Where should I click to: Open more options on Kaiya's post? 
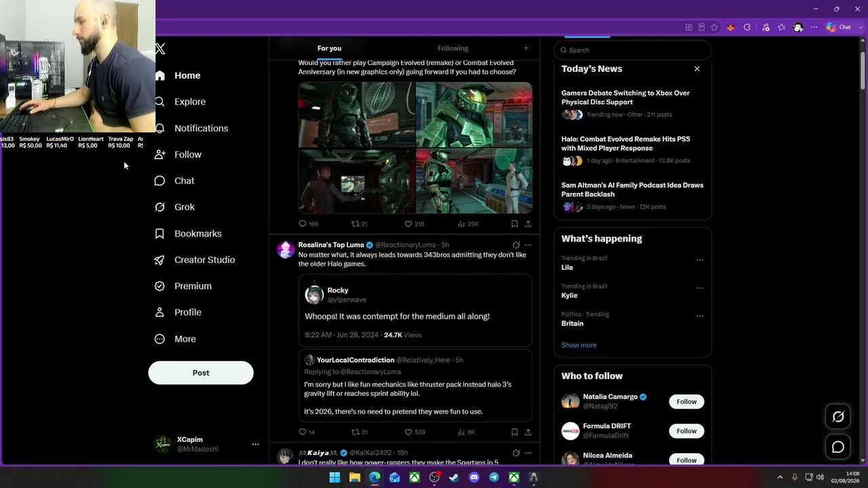pos(528,453)
